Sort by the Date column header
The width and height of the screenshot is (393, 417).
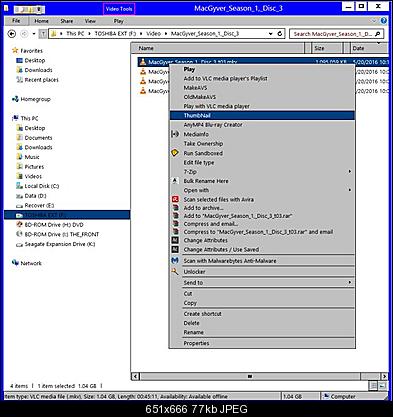[x=370, y=48]
